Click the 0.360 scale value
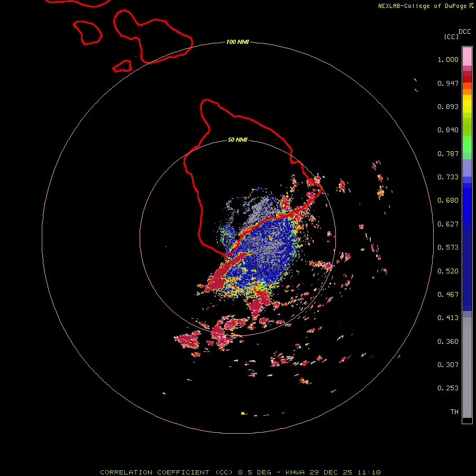Screen dimensions: 476x476 [448, 342]
